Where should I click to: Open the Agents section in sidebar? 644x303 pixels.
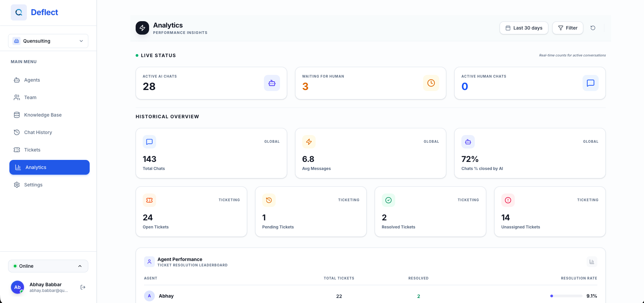click(32, 80)
